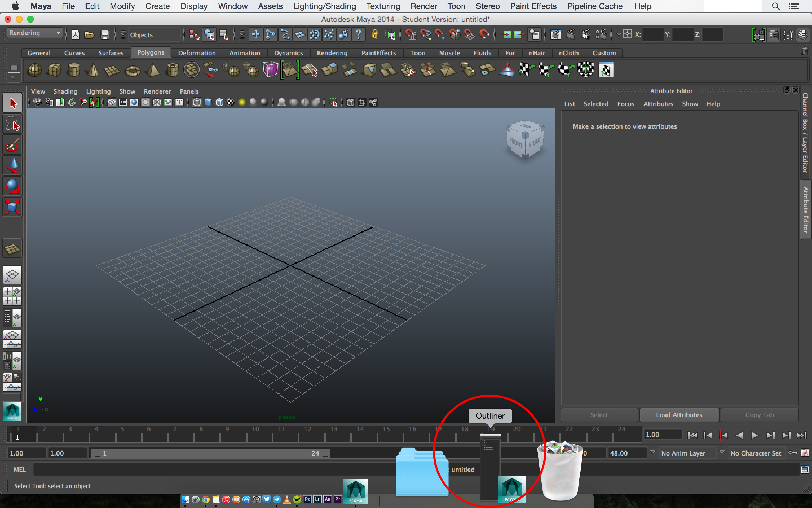Click the Load Attributes button

pyautogui.click(x=679, y=415)
